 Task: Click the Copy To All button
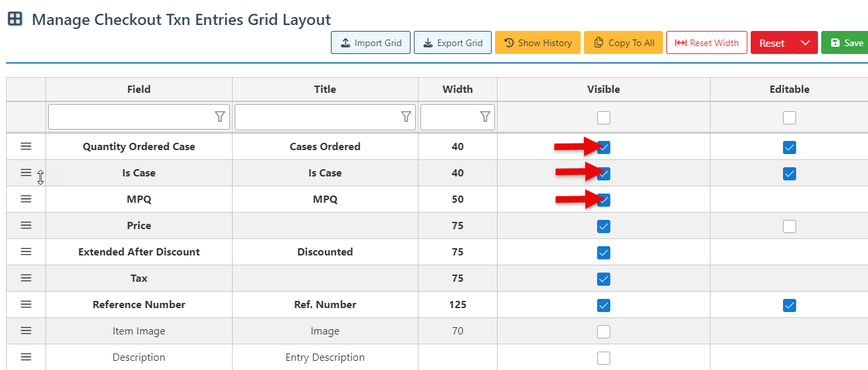pos(623,43)
